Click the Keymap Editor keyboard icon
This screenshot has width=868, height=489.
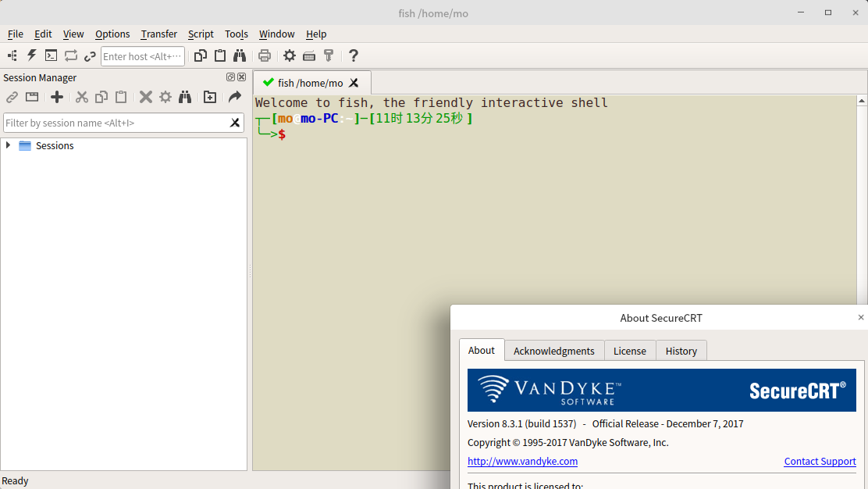pyautogui.click(x=309, y=55)
